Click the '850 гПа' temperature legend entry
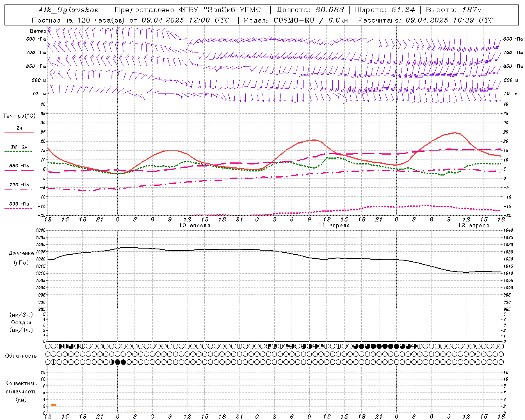Image resolution: width=525 pixels, height=420 pixels. pos(19,166)
